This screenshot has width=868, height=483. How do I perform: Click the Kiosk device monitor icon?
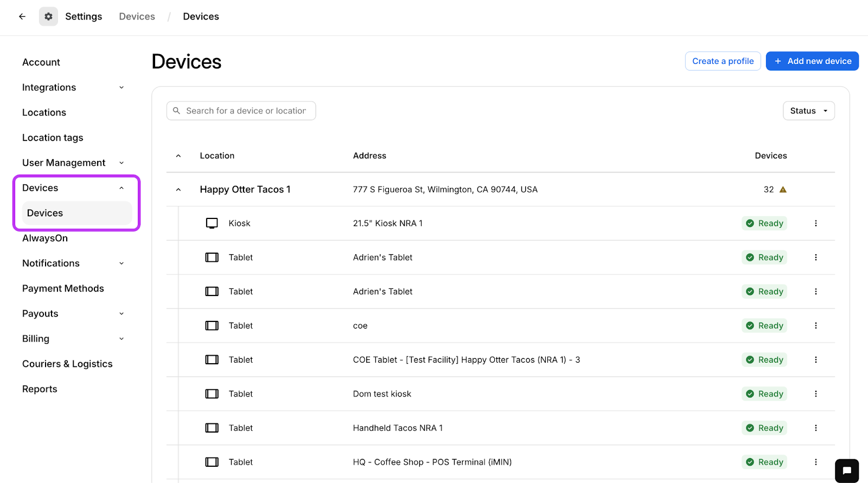(212, 223)
